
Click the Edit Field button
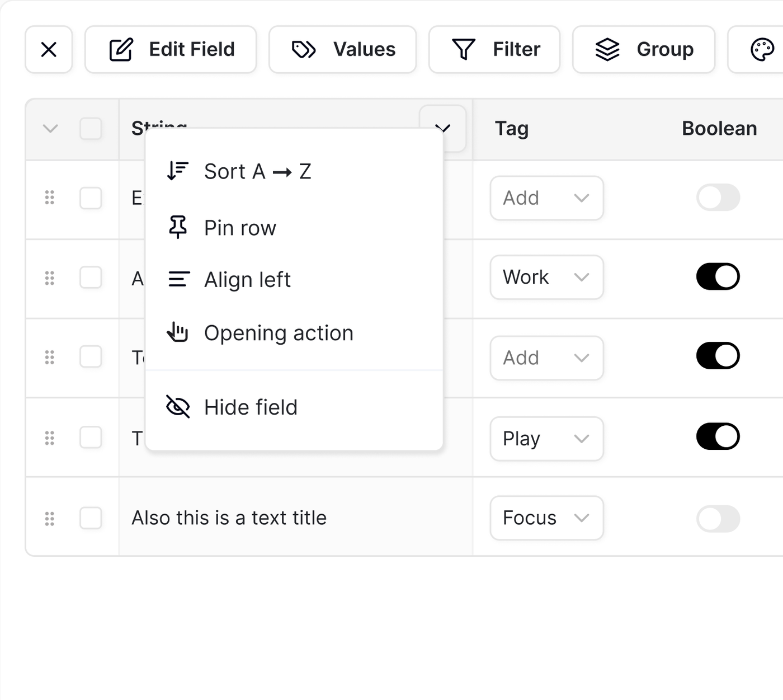click(171, 50)
